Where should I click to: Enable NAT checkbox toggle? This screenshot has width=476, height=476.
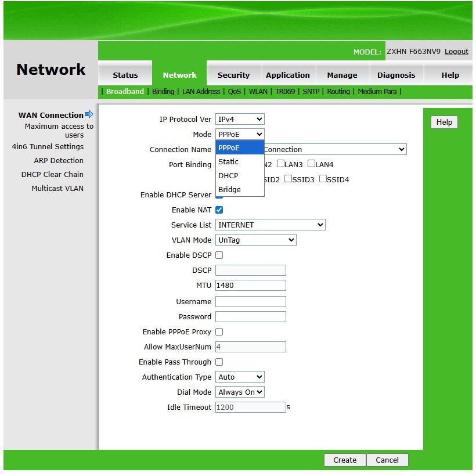tap(219, 210)
